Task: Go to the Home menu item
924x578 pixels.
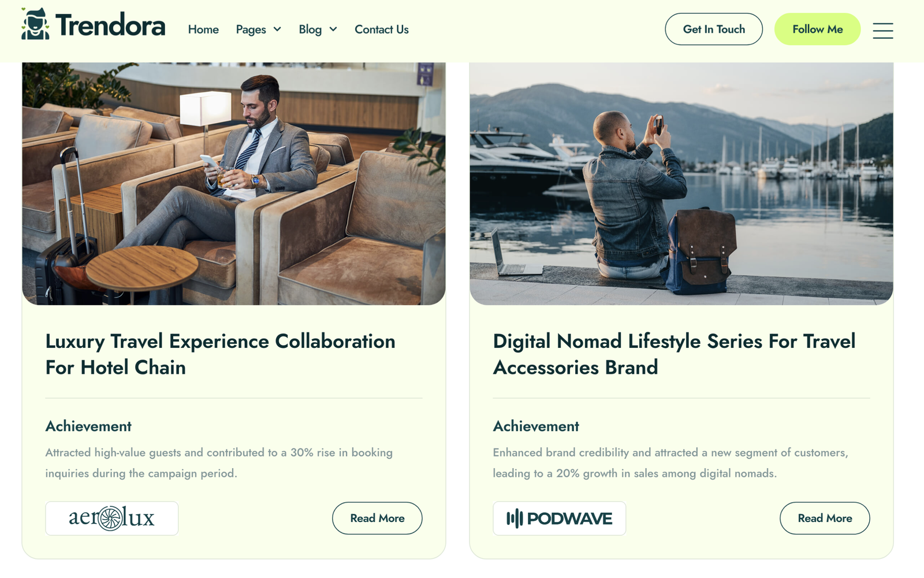Action: point(203,29)
